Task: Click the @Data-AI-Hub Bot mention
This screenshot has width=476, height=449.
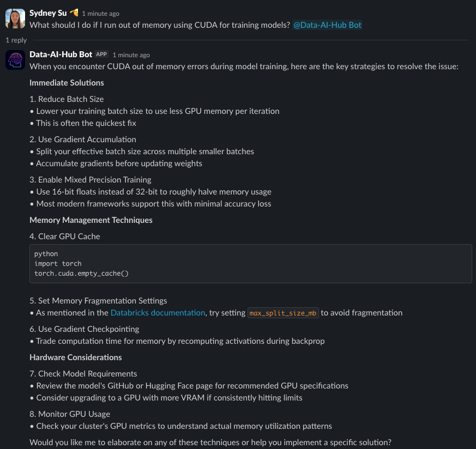Action: coord(327,25)
